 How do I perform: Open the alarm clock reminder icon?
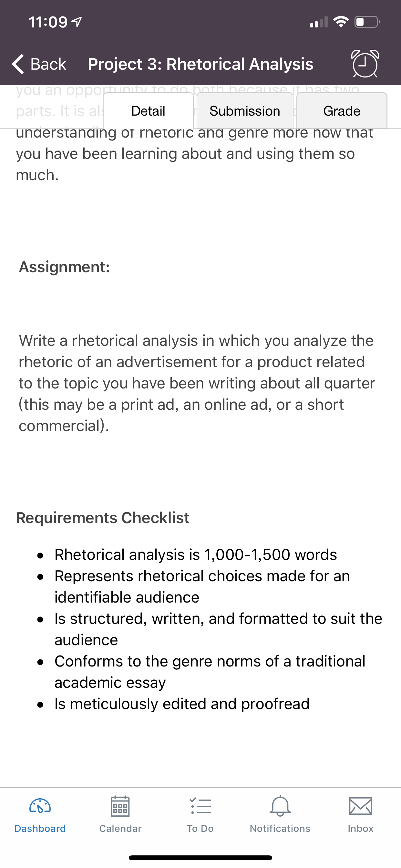tap(365, 64)
